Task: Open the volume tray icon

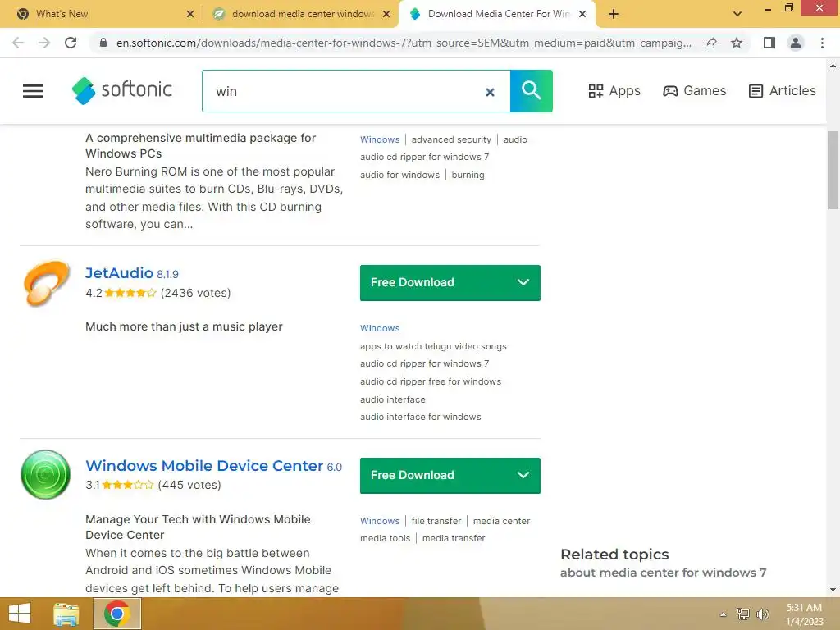Action: coord(762,614)
